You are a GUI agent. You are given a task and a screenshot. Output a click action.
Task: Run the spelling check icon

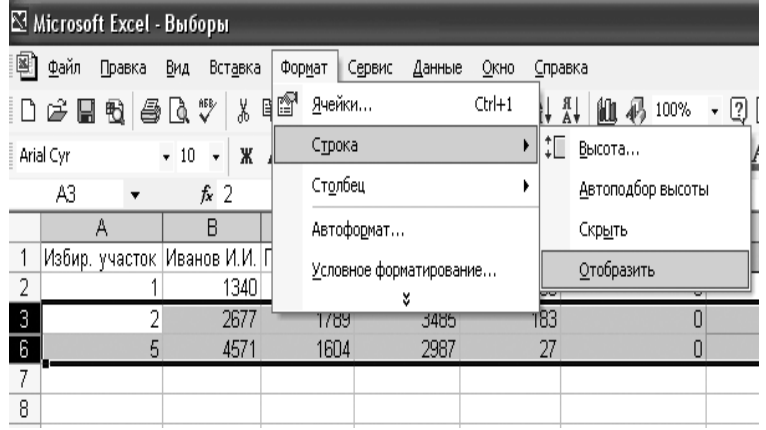tap(208, 110)
